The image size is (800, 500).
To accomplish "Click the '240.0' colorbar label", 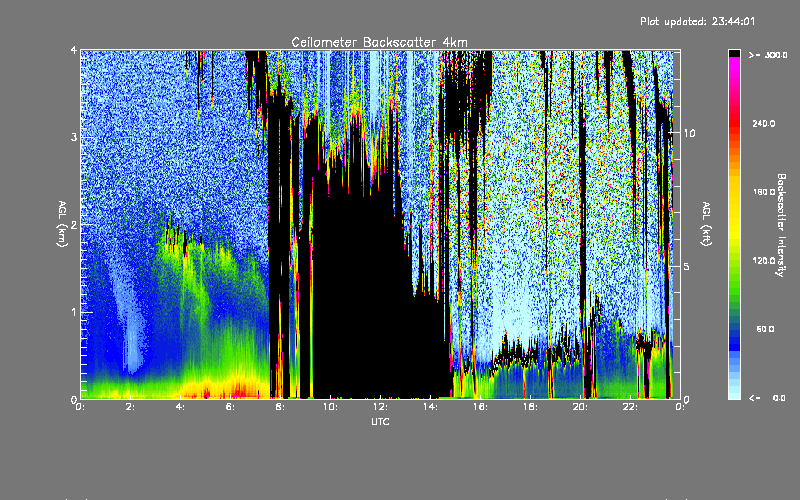I will (x=764, y=123).
